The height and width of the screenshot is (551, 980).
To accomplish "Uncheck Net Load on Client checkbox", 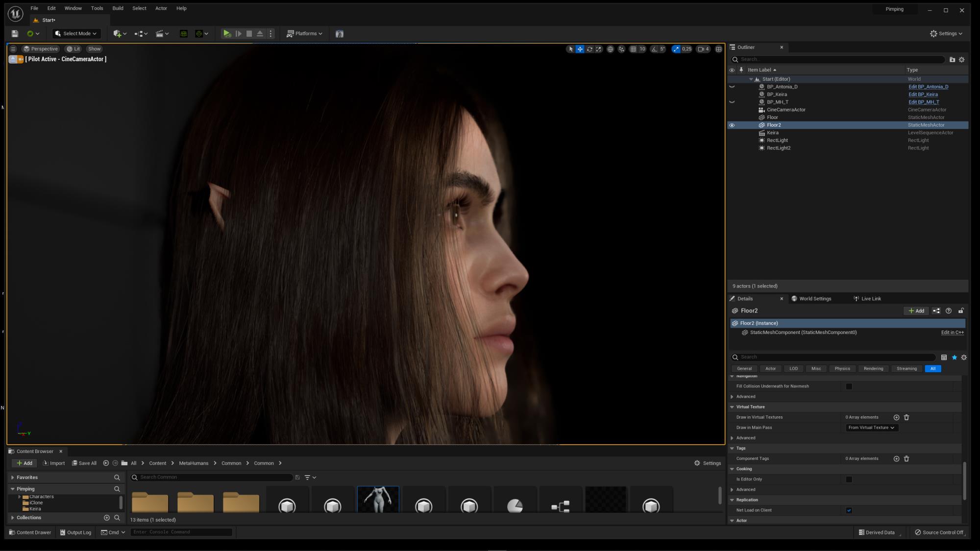I will click(849, 510).
